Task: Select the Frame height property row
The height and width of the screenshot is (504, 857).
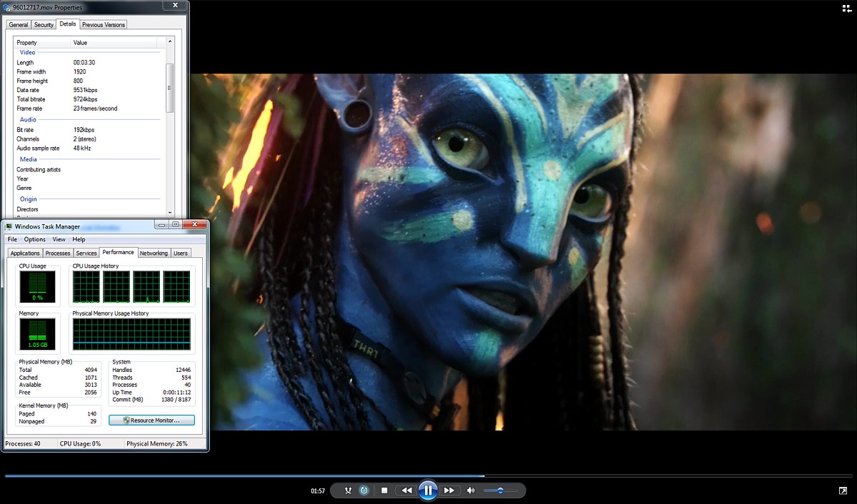Action: click(90, 81)
